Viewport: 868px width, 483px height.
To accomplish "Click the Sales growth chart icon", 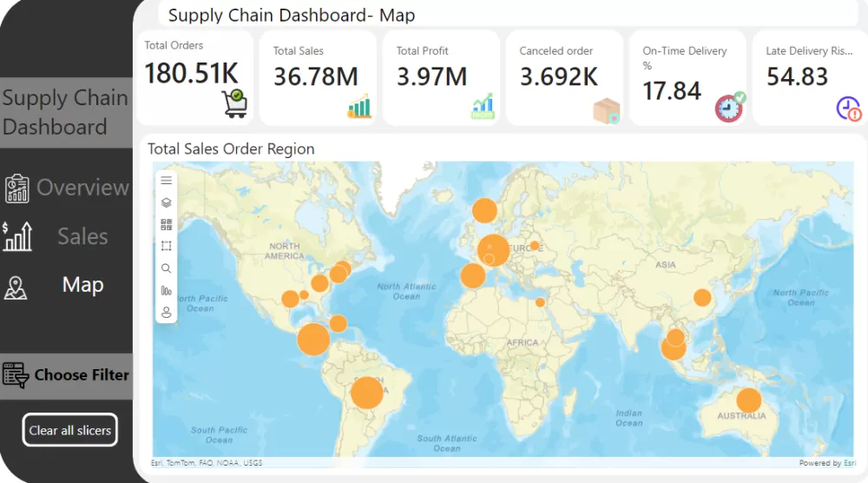I will point(16,236).
